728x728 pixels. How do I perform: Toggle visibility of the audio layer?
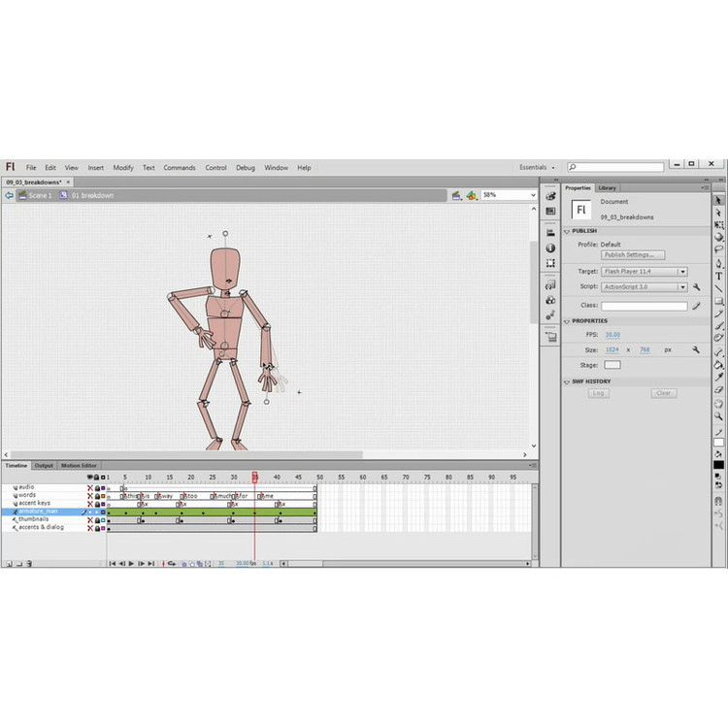point(90,487)
